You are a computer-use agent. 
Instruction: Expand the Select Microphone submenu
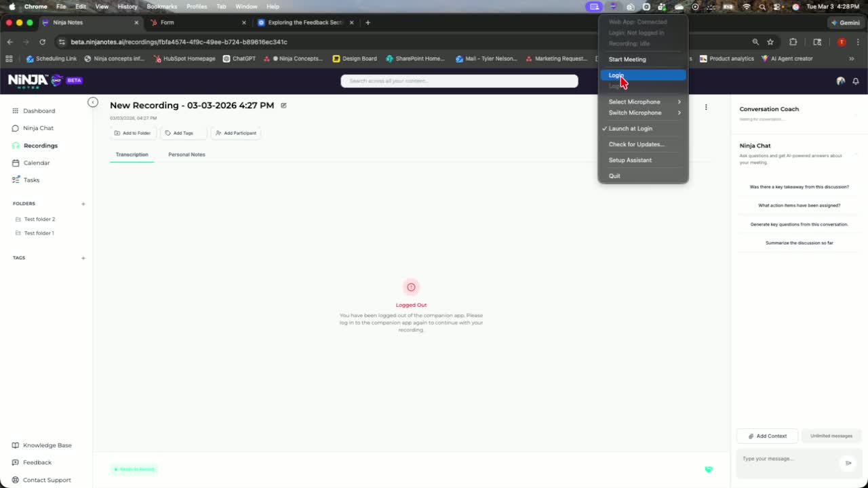coord(643,102)
